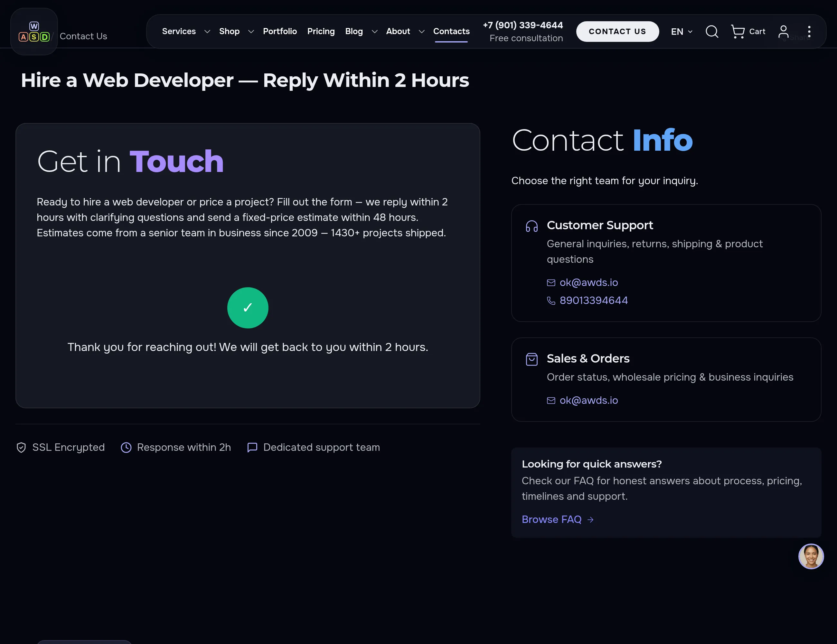Click the envelope icon in Sales & Orders card

pos(551,400)
